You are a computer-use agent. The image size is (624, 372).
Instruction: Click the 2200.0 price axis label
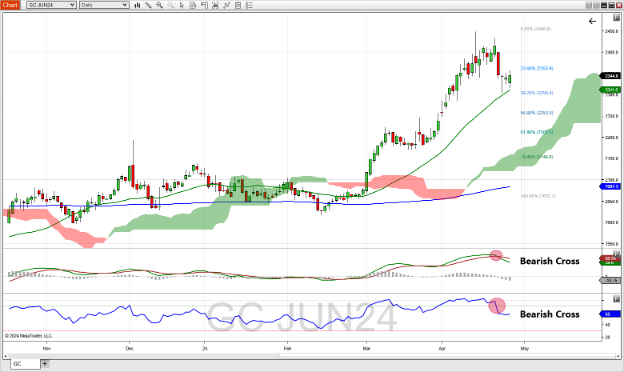point(612,138)
